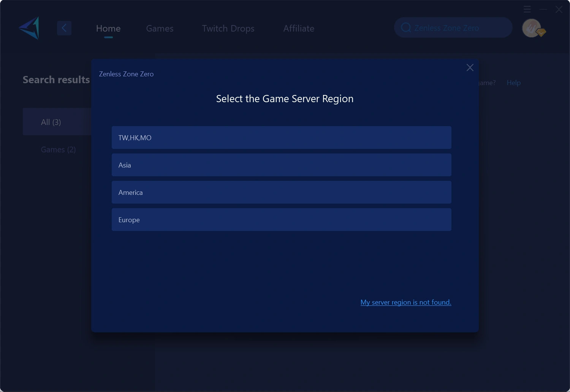
Task: Choose the Asia server region
Action: (281, 165)
